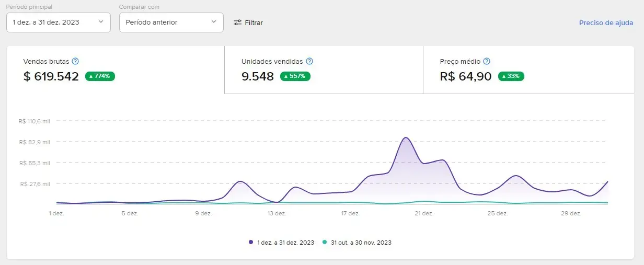
Task: Expand the chevron beside Período anterior
Action: pos(214,22)
